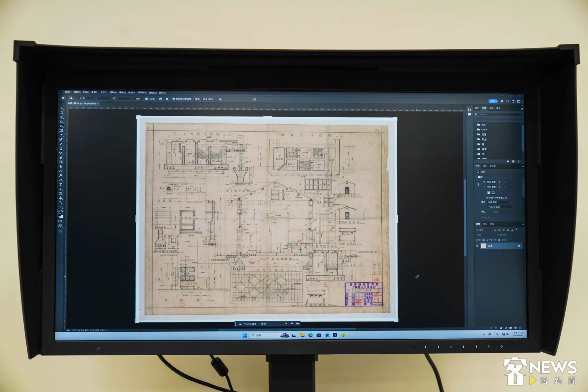588x392 pixels.
Task: Select the Horizontal Type tool
Action: 61,185
